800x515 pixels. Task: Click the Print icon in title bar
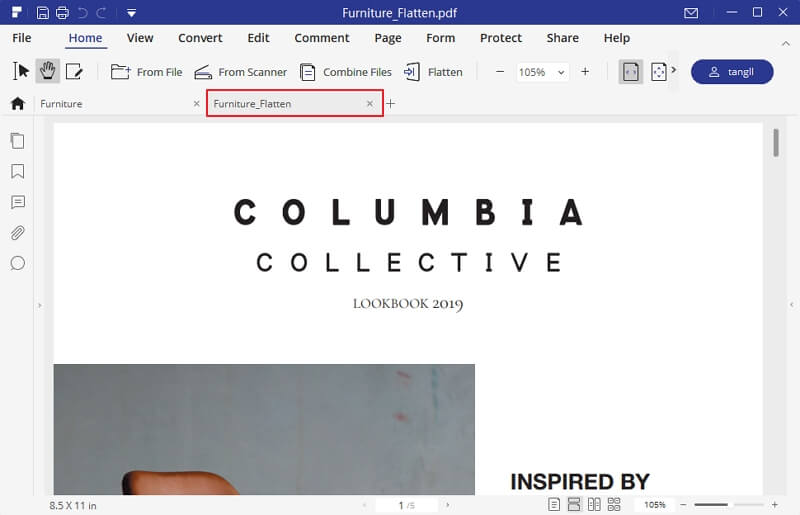tap(62, 13)
